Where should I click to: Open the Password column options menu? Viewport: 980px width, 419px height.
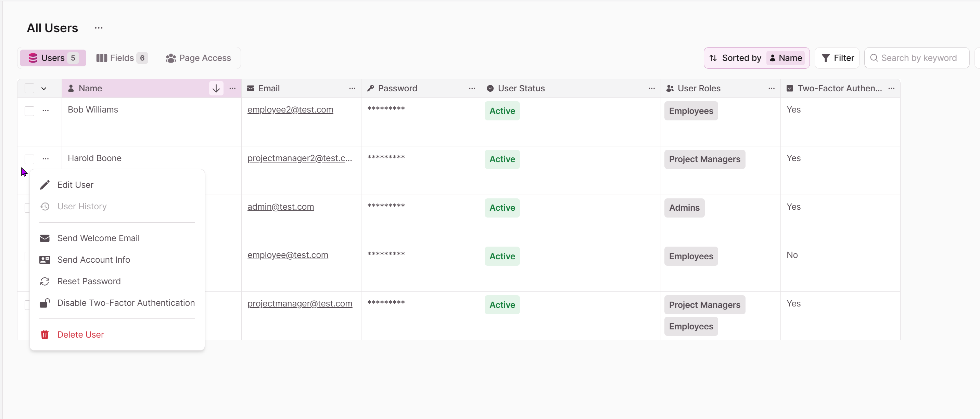pyautogui.click(x=472, y=88)
